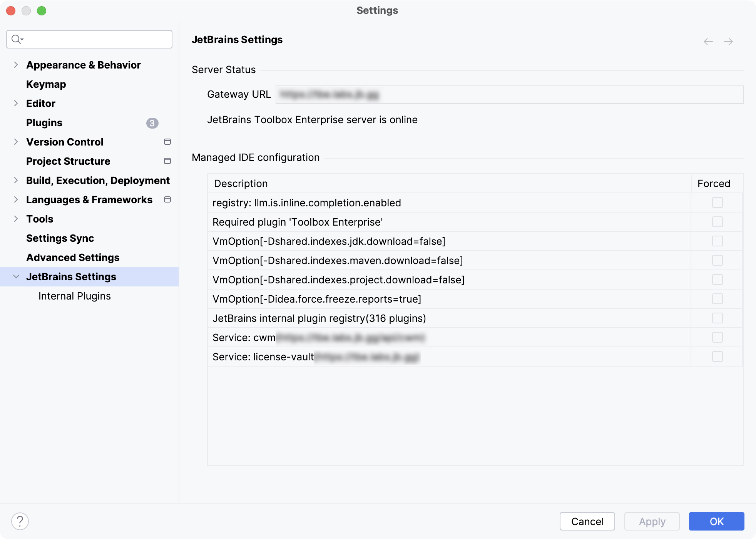
Task: Expand the Tools section chevron
Action: pyautogui.click(x=16, y=219)
